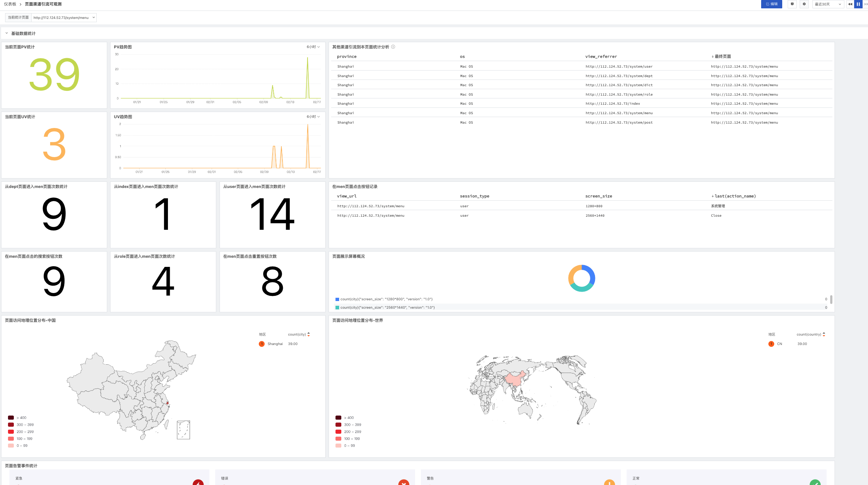Click the rewind time range icon
This screenshot has height=485, width=868.
[x=850, y=4]
